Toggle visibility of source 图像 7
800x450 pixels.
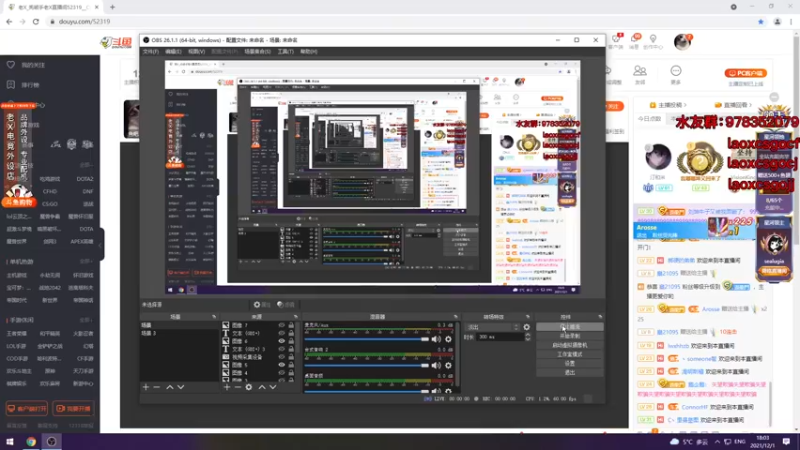tap(282, 325)
